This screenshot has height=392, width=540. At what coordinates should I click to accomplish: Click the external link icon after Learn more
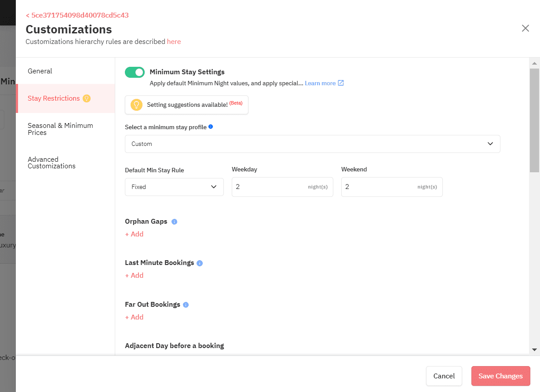click(x=341, y=83)
